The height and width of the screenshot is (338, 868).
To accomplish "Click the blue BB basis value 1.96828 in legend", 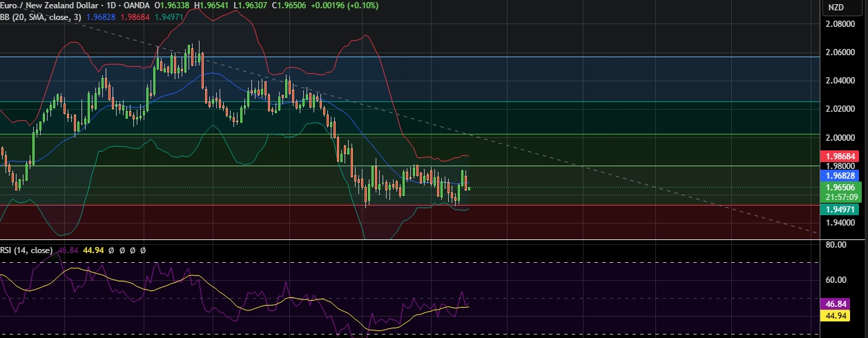I will point(101,17).
